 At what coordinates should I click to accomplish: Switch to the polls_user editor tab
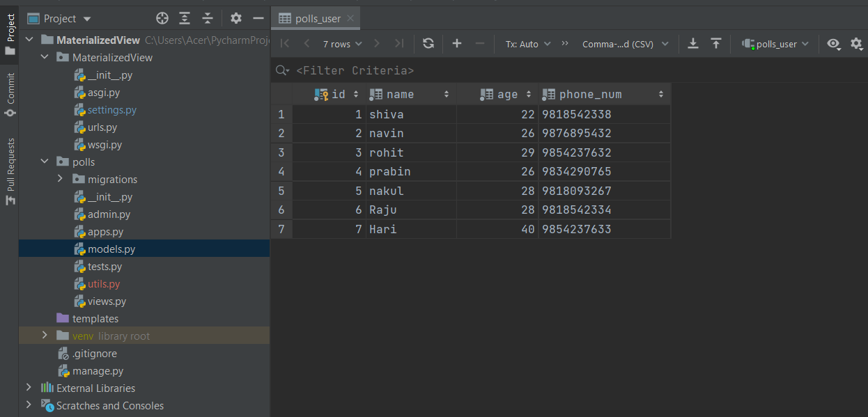318,19
